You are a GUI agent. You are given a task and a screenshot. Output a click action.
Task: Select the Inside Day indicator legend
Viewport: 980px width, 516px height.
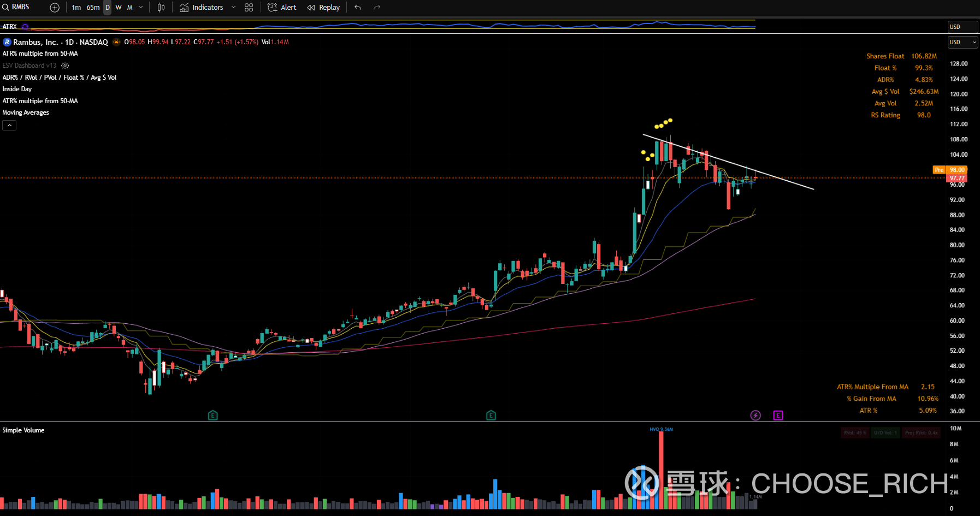point(17,89)
